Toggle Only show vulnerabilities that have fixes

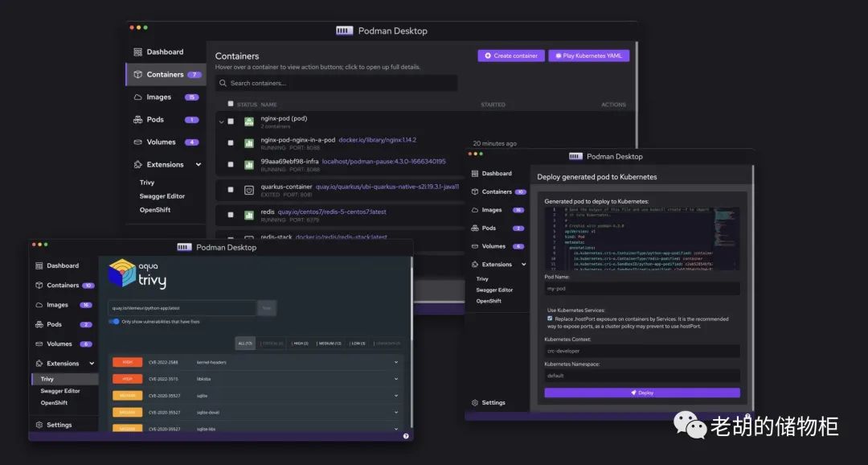point(114,322)
